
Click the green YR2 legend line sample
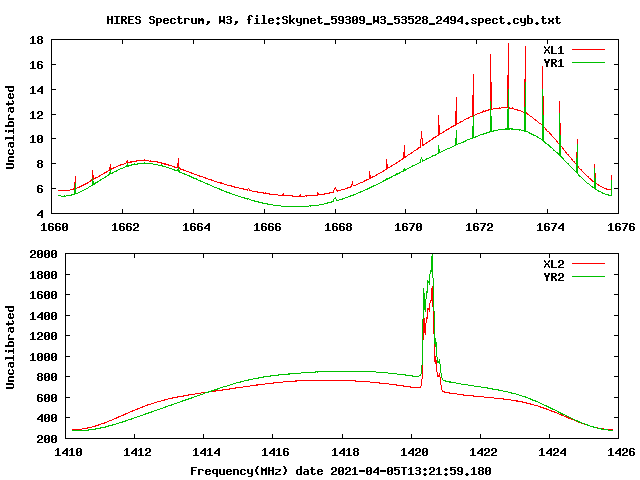point(588,277)
